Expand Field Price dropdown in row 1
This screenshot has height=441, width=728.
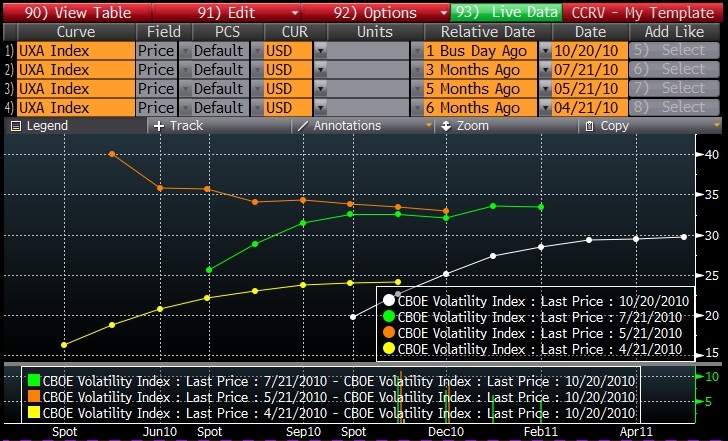[x=185, y=51]
